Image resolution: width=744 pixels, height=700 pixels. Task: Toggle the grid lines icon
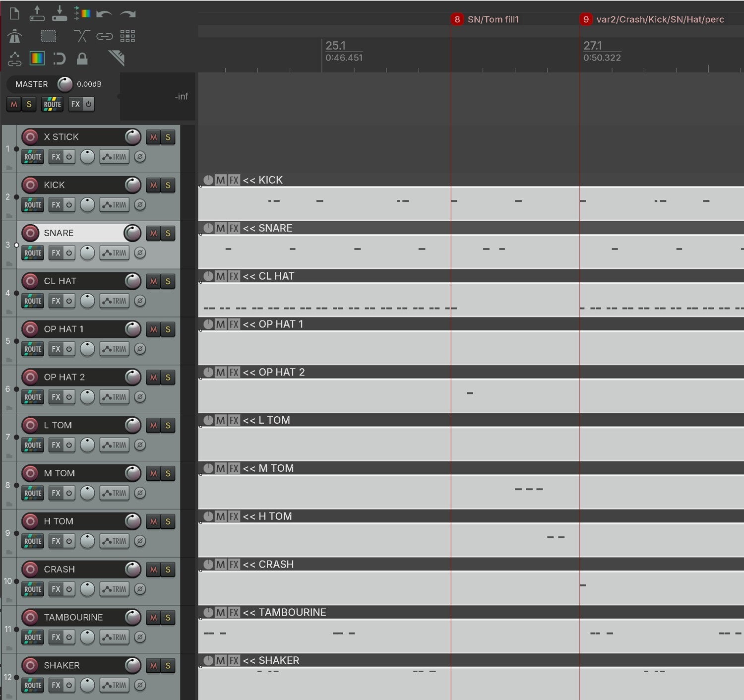click(x=127, y=36)
